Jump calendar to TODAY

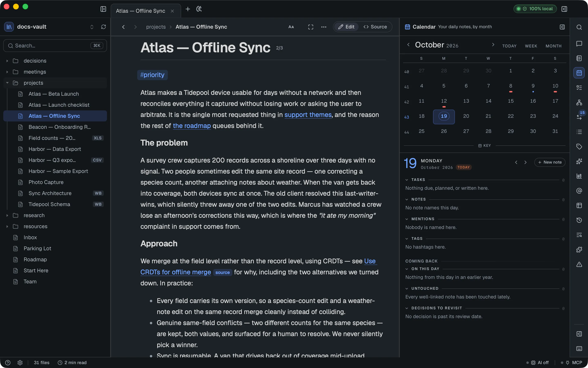pyautogui.click(x=509, y=46)
